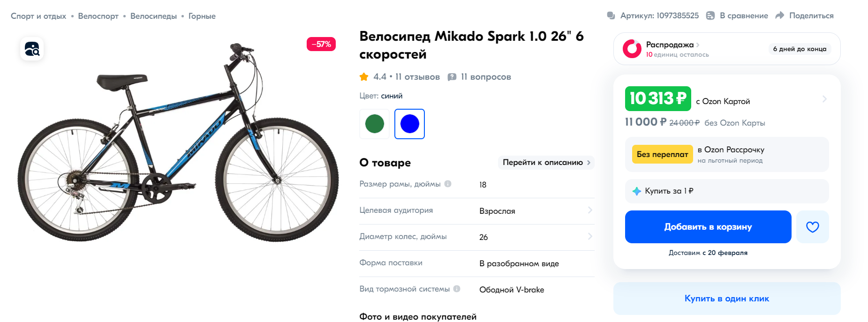This screenshot has height=322, width=868.
Task: Expand the target audience row chevron
Action: coord(590,210)
